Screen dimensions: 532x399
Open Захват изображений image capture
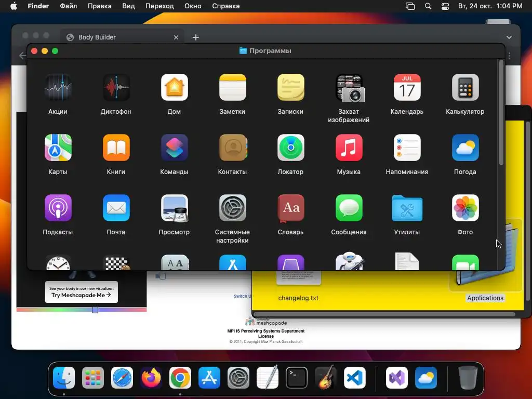349,88
